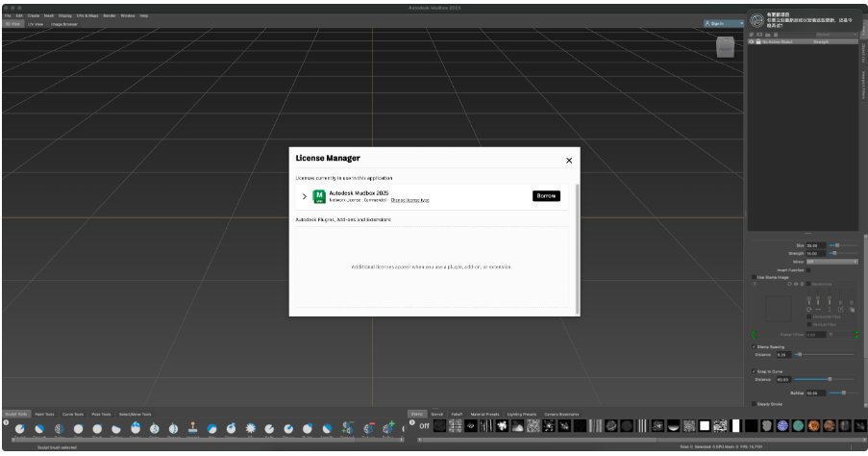Click the Size value field
This screenshot has height=456, width=868.
[x=816, y=245]
